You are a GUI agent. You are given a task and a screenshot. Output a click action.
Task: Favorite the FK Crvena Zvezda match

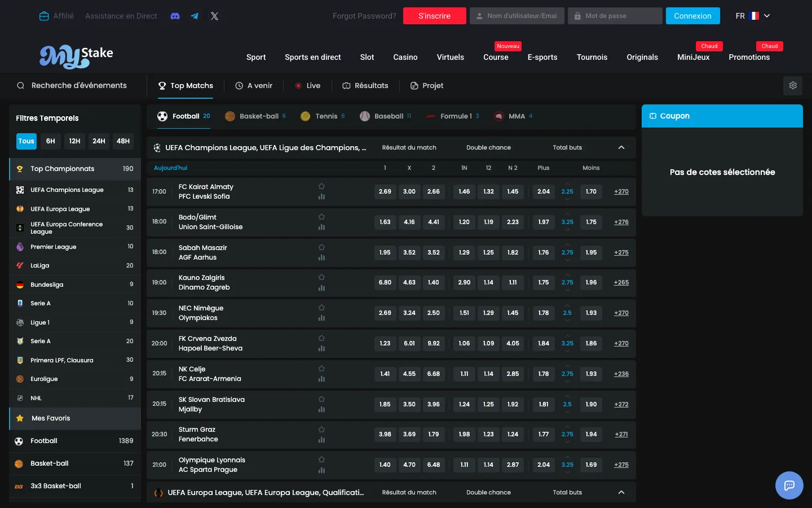coord(321,338)
